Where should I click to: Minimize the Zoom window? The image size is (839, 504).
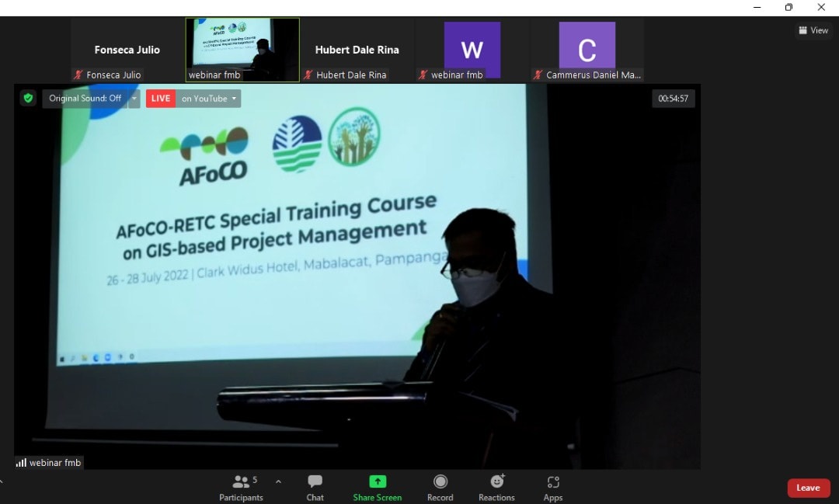click(757, 7)
